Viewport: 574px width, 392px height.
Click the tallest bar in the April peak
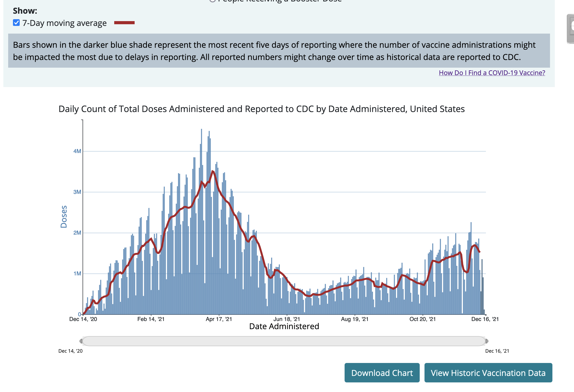point(201,221)
